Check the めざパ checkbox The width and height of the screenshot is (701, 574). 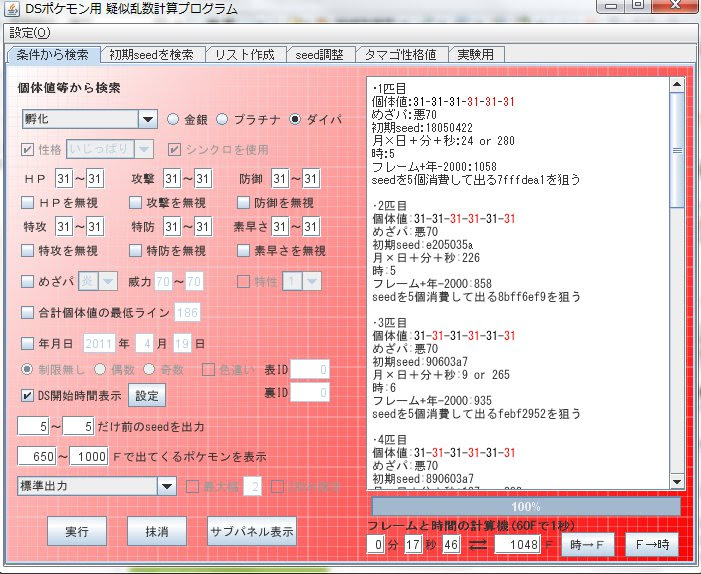27,282
